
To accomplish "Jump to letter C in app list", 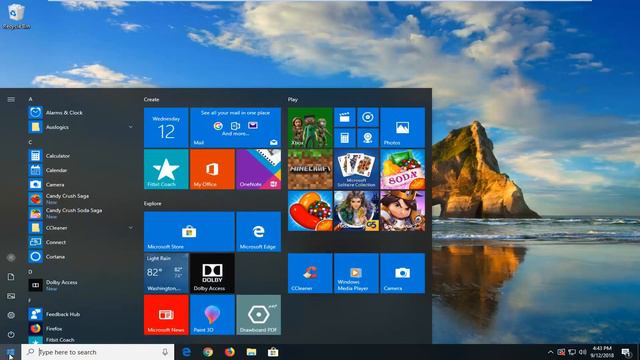I will (x=30, y=142).
